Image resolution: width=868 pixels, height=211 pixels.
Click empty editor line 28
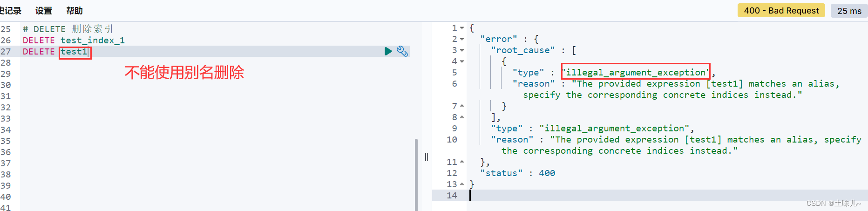214,62
